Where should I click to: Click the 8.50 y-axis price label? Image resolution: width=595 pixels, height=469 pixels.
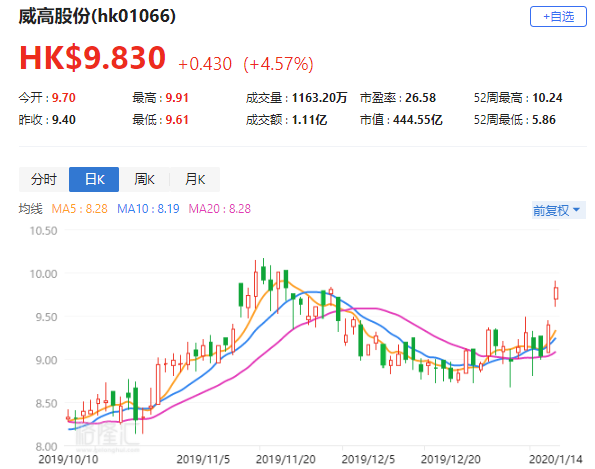pyautogui.click(x=46, y=403)
